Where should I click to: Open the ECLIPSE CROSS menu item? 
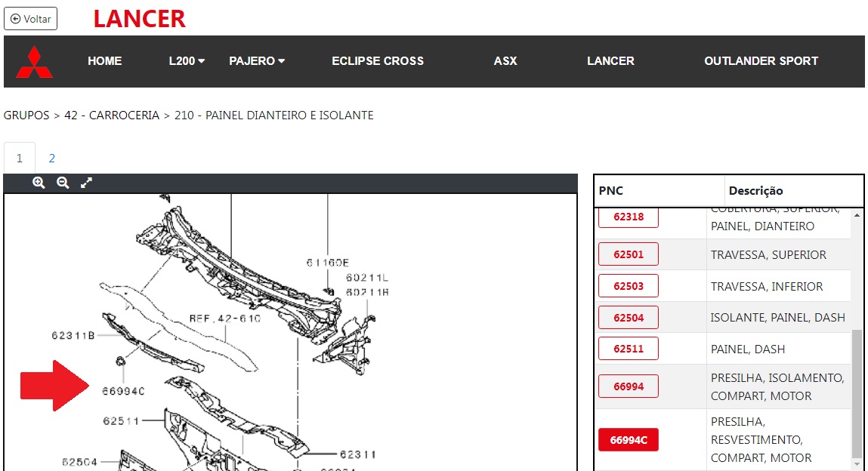pos(378,61)
